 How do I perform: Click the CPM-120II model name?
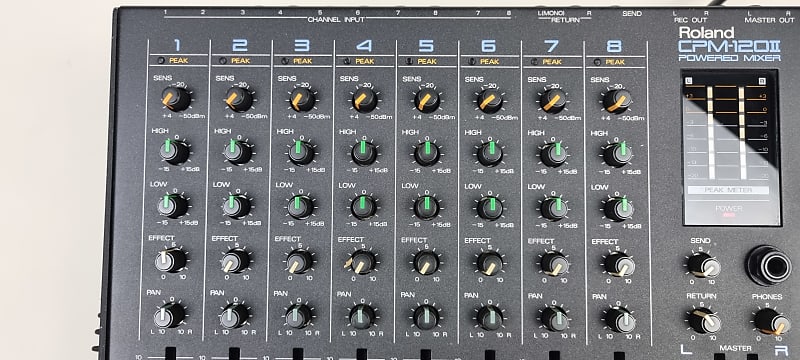click(x=729, y=46)
